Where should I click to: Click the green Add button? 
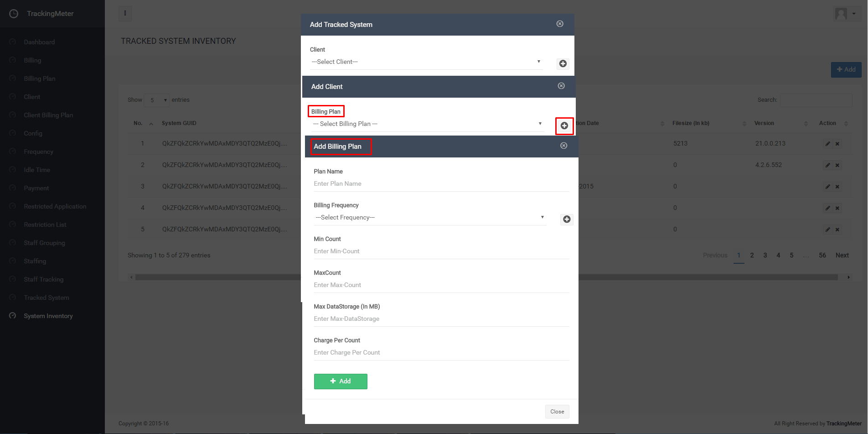(x=340, y=381)
